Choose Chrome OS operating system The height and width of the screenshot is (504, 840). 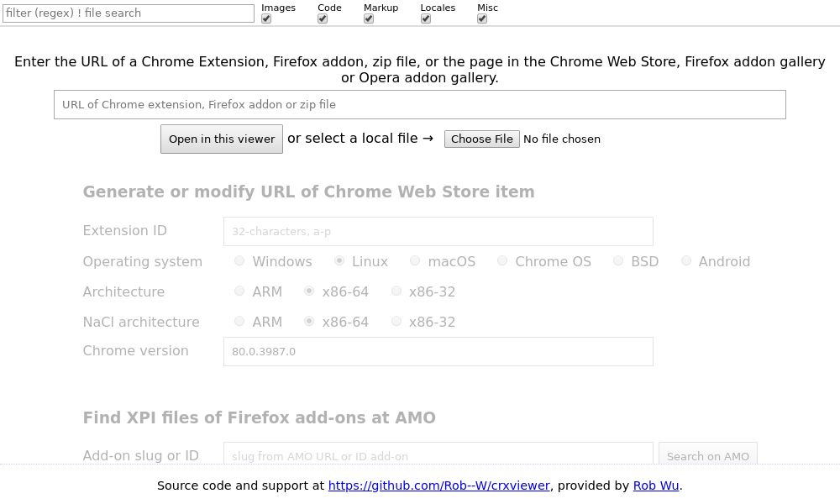[x=502, y=260]
